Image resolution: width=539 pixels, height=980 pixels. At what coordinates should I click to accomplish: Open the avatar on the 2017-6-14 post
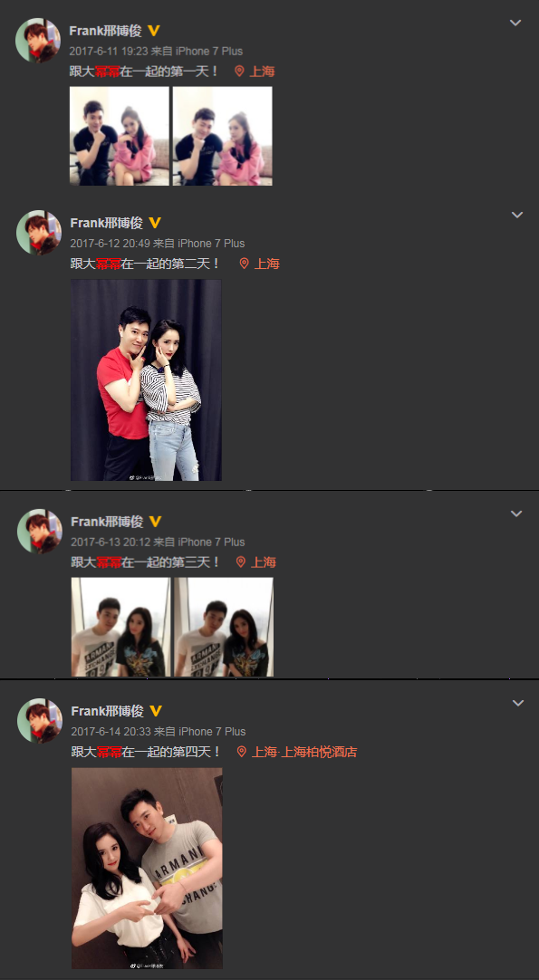pyautogui.click(x=39, y=721)
